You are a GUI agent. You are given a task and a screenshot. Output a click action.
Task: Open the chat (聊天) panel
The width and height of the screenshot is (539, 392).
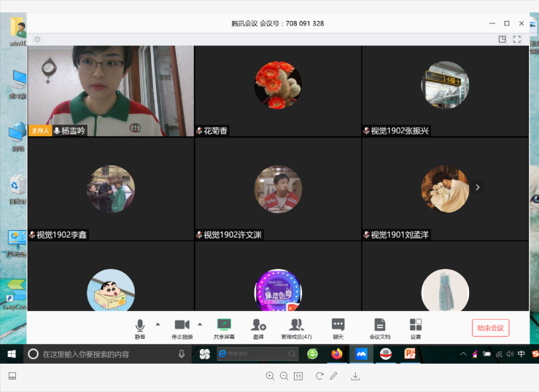(x=338, y=327)
